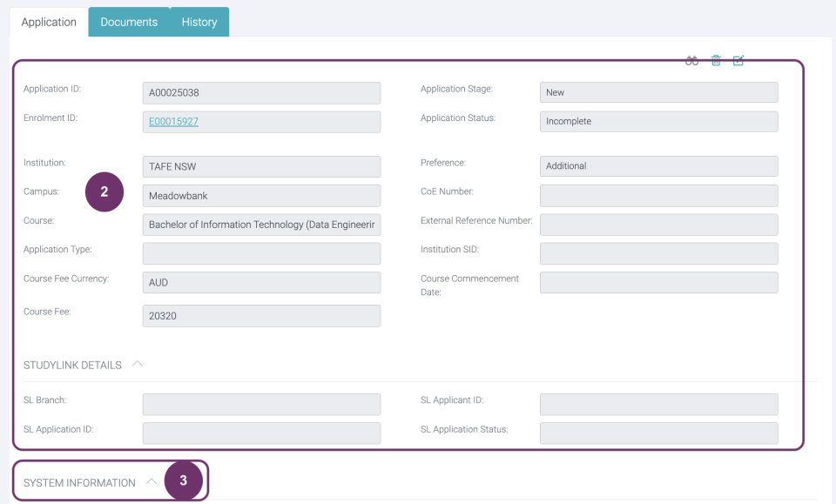Open the History tab
Image resolution: width=836 pixels, height=504 pixels.
pyautogui.click(x=199, y=22)
